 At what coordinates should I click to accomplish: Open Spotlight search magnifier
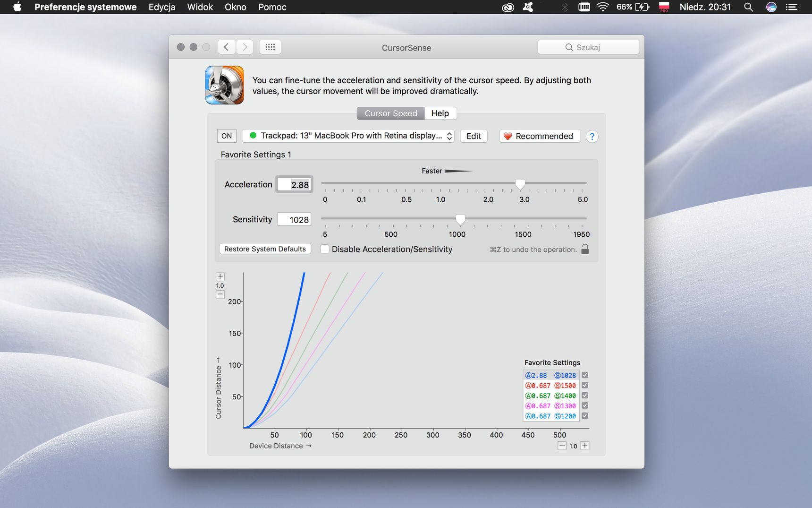pyautogui.click(x=748, y=7)
